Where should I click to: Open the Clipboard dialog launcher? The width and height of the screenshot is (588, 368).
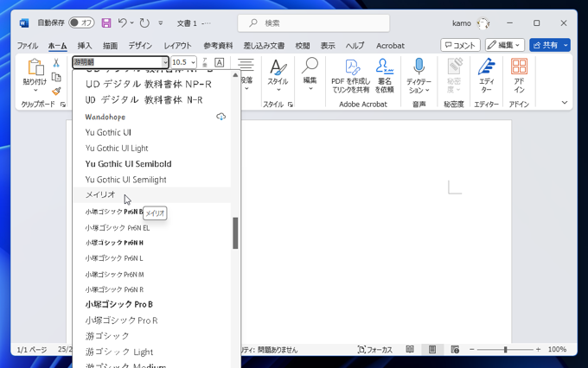(x=63, y=105)
